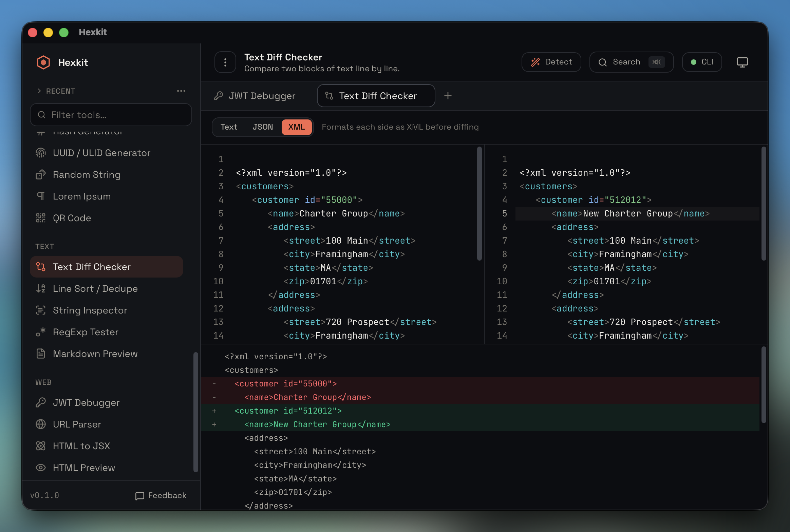Select the Text Diff Checker tab
Screen dimensions: 790x532
coord(376,96)
